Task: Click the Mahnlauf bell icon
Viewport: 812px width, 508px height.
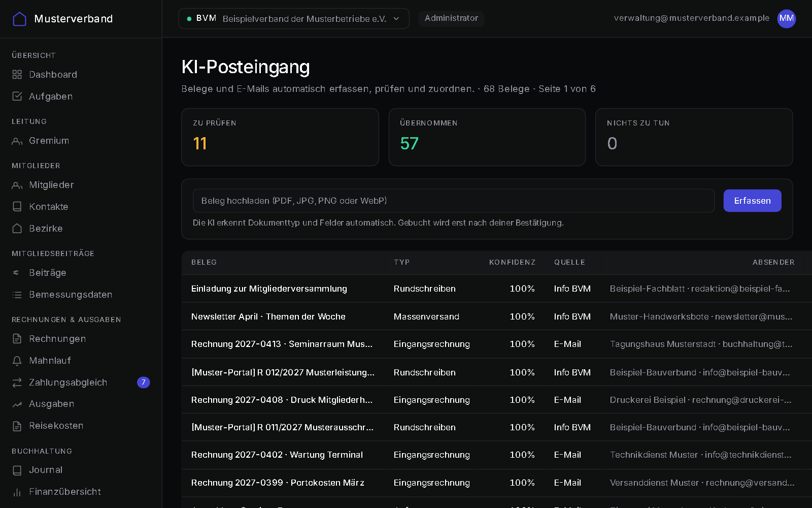Action: 17,361
